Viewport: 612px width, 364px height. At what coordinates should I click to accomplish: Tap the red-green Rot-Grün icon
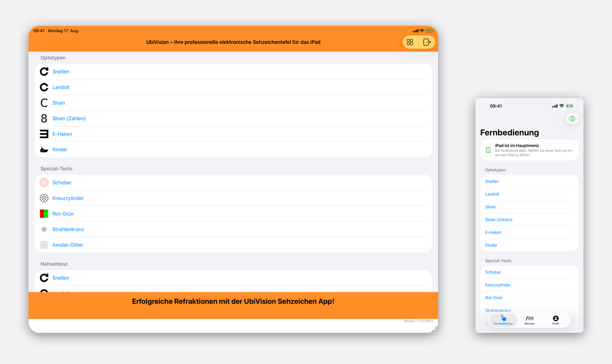[44, 214]
